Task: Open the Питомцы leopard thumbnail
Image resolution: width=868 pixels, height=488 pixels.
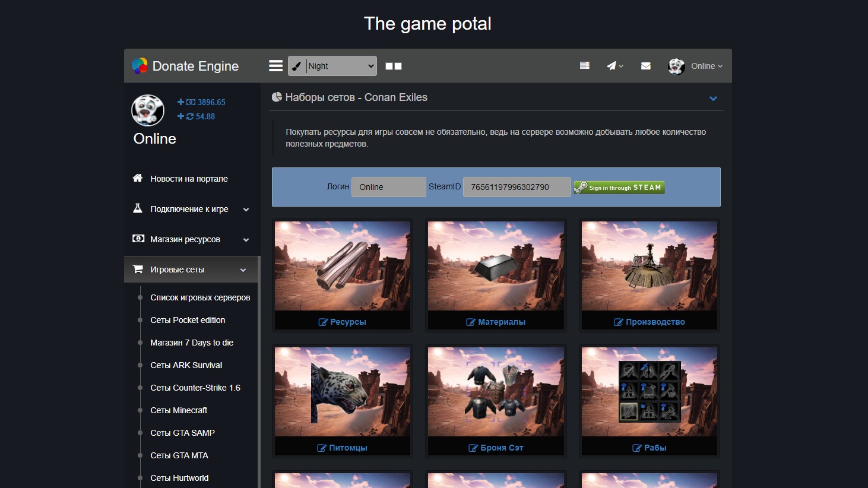Action: click(x=342, y=392)
